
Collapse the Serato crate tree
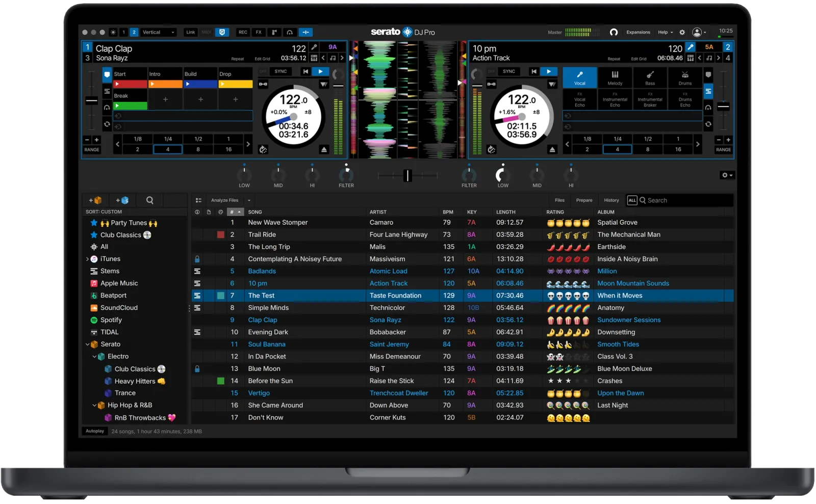pos(88,345)
